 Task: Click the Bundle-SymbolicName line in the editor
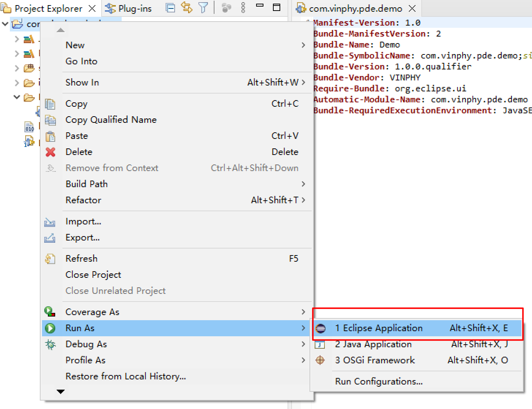click(x=422, y=56)
